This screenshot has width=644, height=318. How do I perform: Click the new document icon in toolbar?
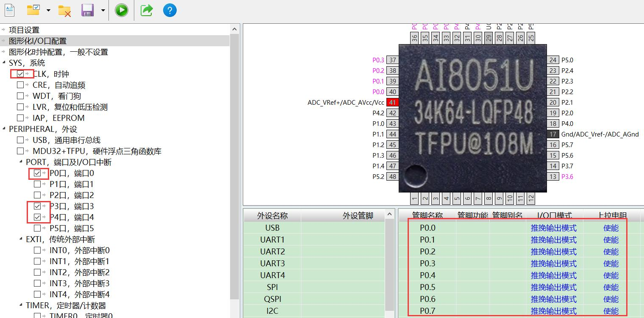pyautogui.click(x=9, y=10)
